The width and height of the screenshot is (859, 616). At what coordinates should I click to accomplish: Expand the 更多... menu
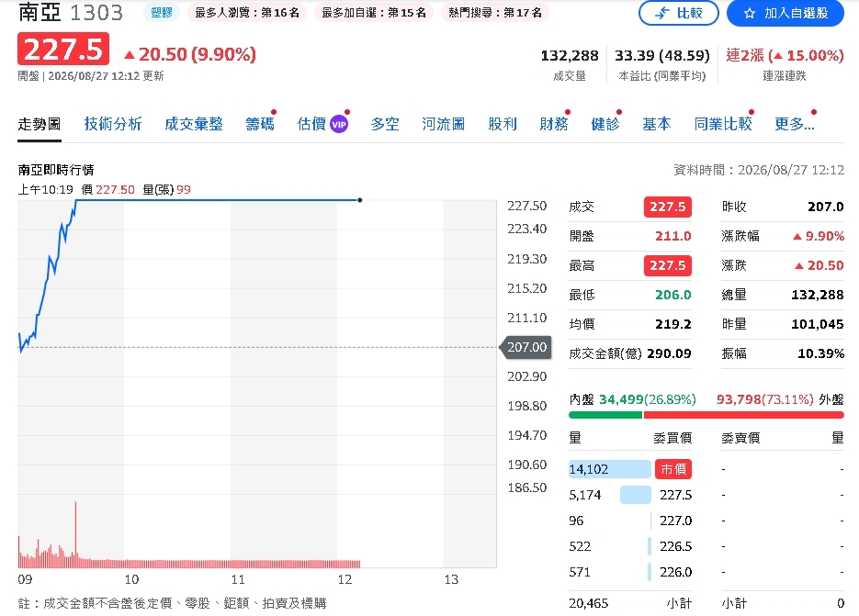[795, 124]
